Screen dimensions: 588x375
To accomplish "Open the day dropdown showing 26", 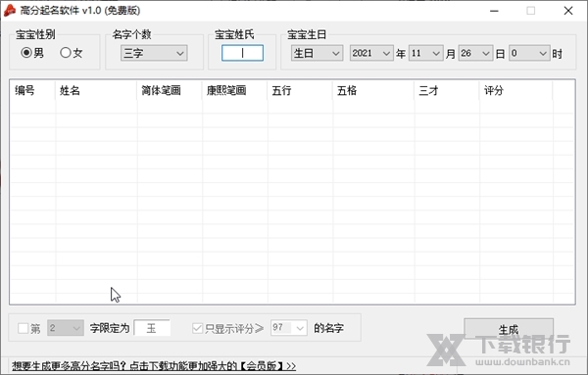I will [x=475, y=53].
